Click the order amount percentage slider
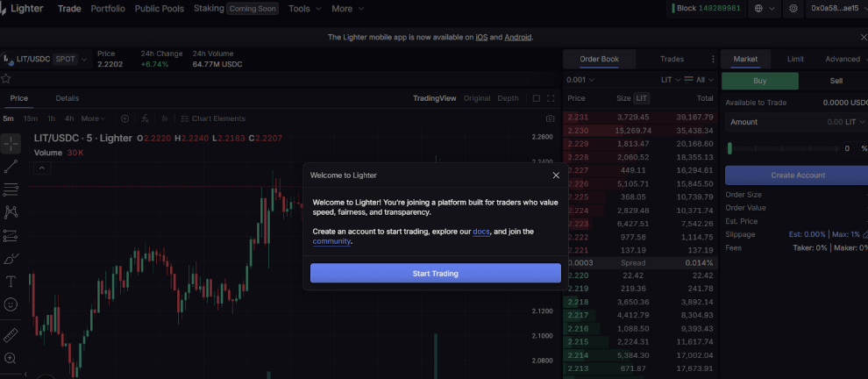Screen dimensions: 868x379 (785, 148)
